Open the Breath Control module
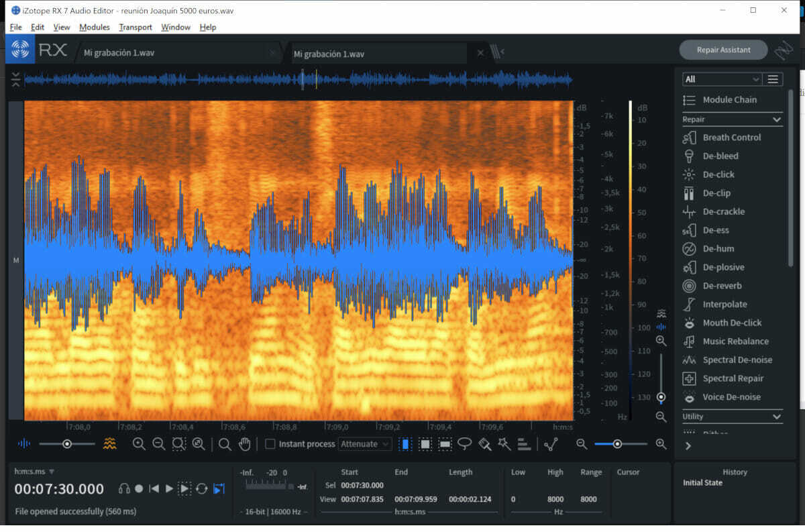The width and height of the screenshot is (805, 532). (732, 138)
